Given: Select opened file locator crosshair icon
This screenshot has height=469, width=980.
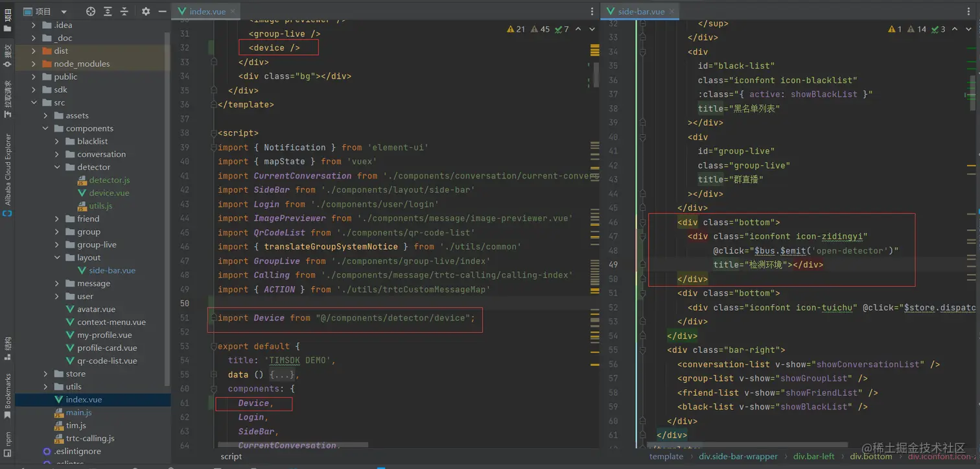Looking at the screenshot, I should click(x=91, y=12).
